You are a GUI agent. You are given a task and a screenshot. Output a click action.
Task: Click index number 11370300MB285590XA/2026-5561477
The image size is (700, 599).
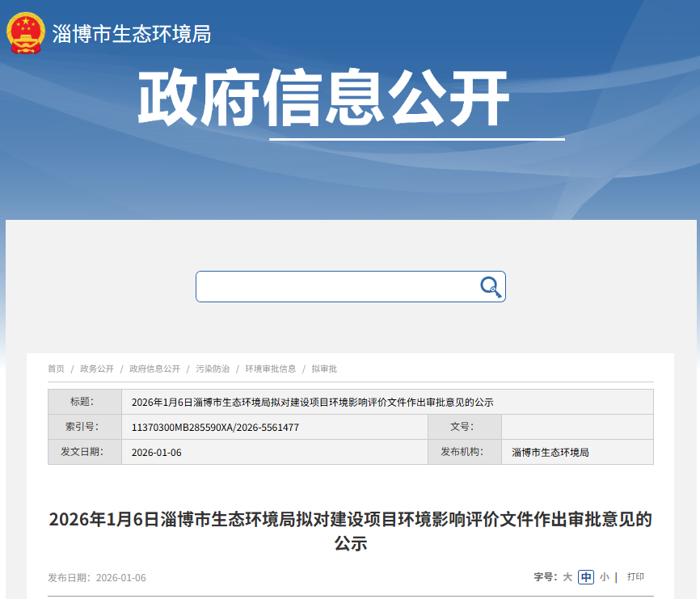point(215,428)
